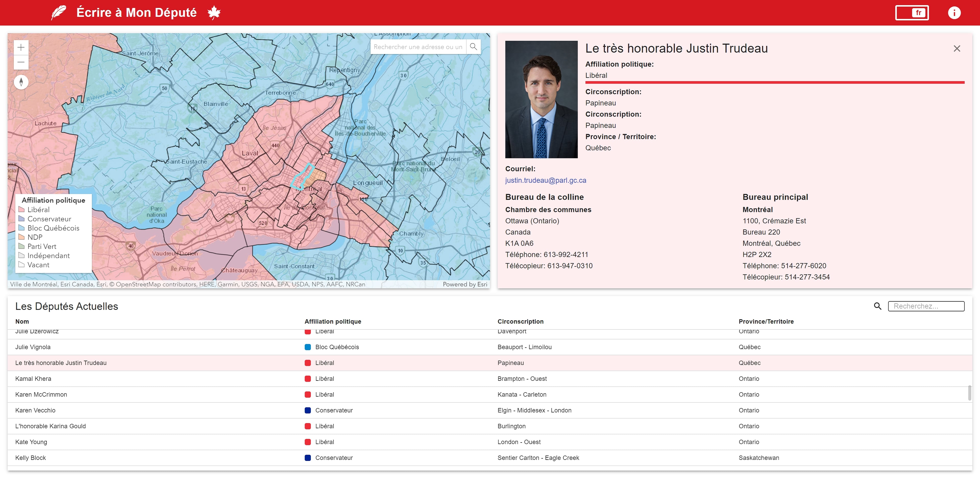Click the table vertical scrollbar thumb
Screen dimensions: 980x478
coord(969,393)
